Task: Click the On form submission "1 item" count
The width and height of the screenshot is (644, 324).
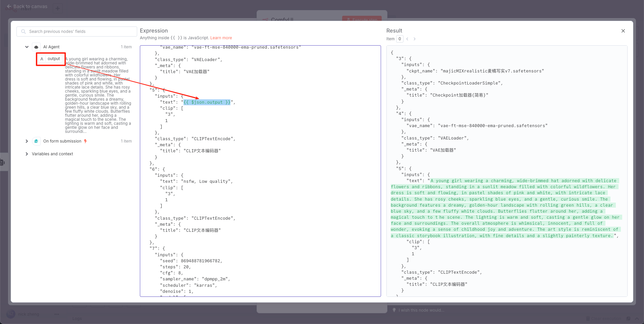Action: 126,141
